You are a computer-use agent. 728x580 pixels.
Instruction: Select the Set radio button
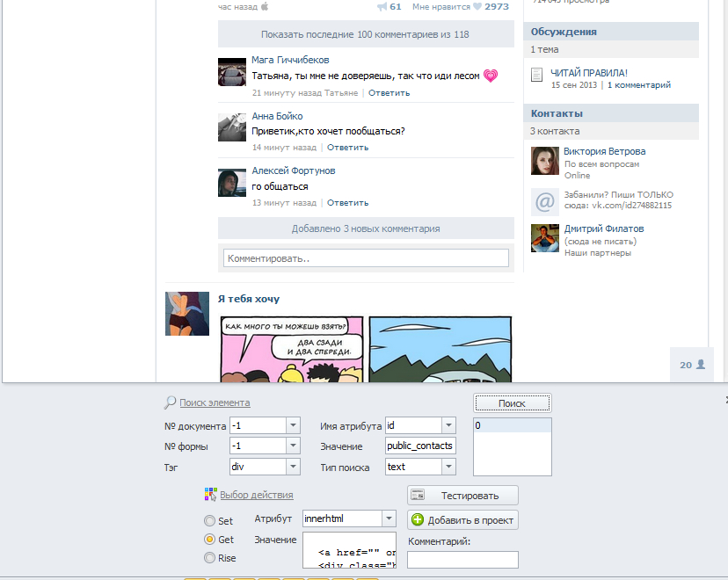[x=209, y=520]
